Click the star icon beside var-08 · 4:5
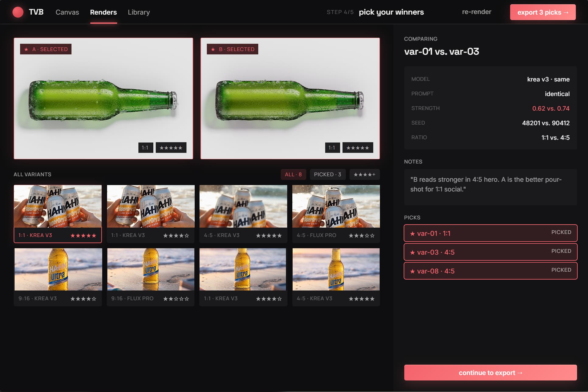The width and height of the screenshot is (588, 392). point(412,271)
